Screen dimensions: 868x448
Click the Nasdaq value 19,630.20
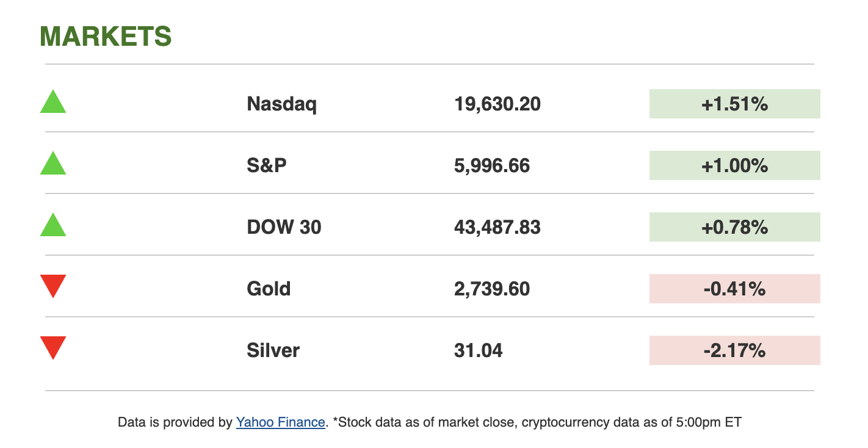497,104
